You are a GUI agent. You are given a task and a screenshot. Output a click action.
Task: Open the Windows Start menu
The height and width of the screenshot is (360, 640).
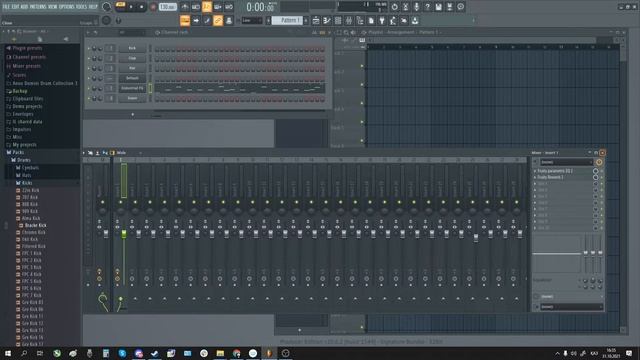coord(8,353)
